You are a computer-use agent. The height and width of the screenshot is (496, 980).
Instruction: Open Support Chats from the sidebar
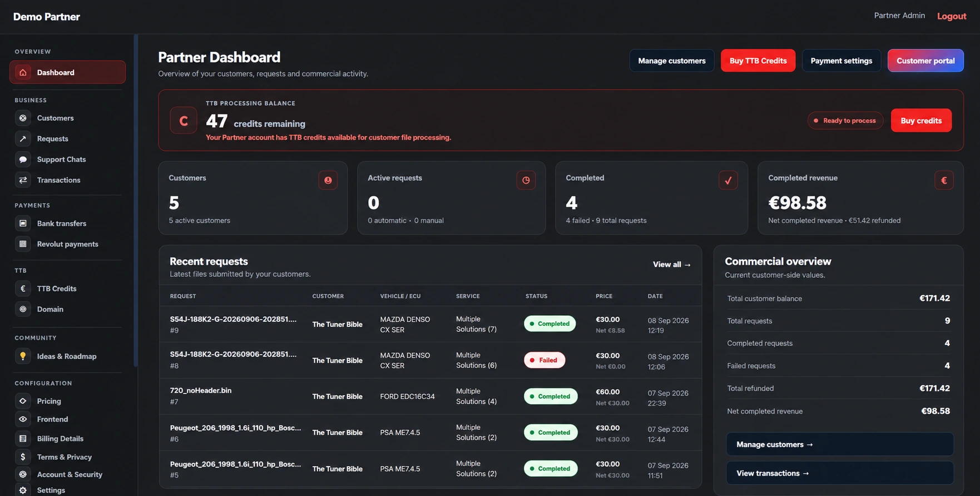pyautogui.click(x=67, y=160)
